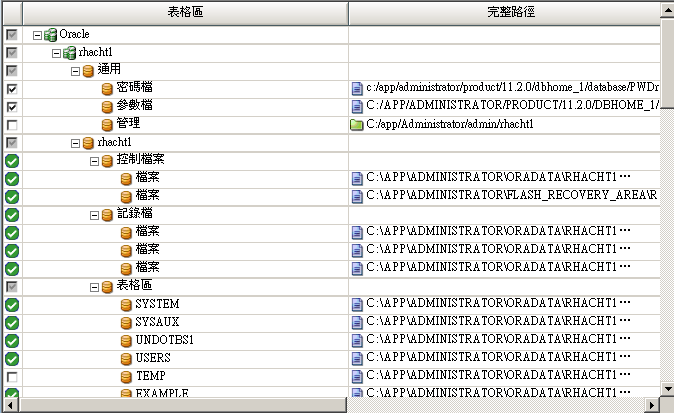Viewport: 674px width, 413px height.
Task: Click the USERS tablespace cylinder icon
Action: tap(126, 359)
